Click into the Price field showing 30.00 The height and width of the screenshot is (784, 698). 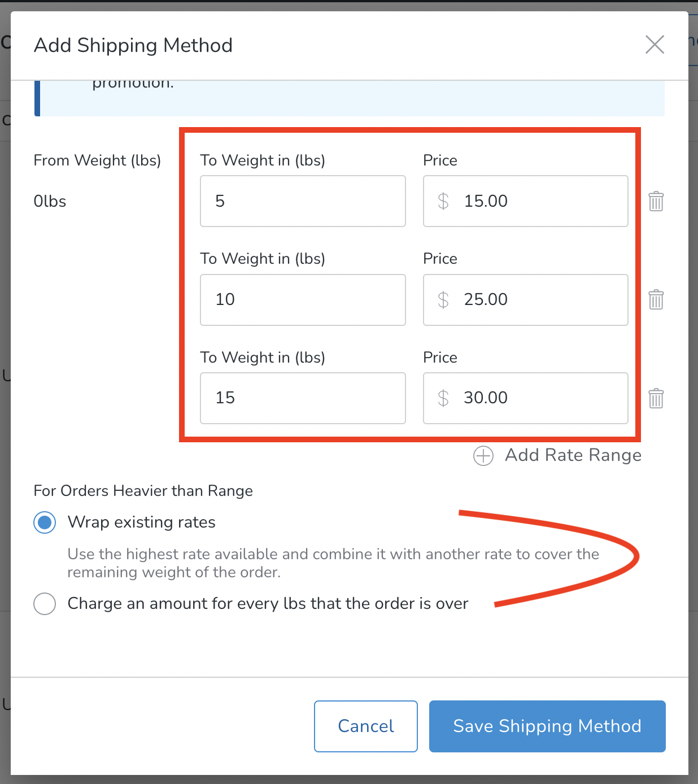[536, 398]
